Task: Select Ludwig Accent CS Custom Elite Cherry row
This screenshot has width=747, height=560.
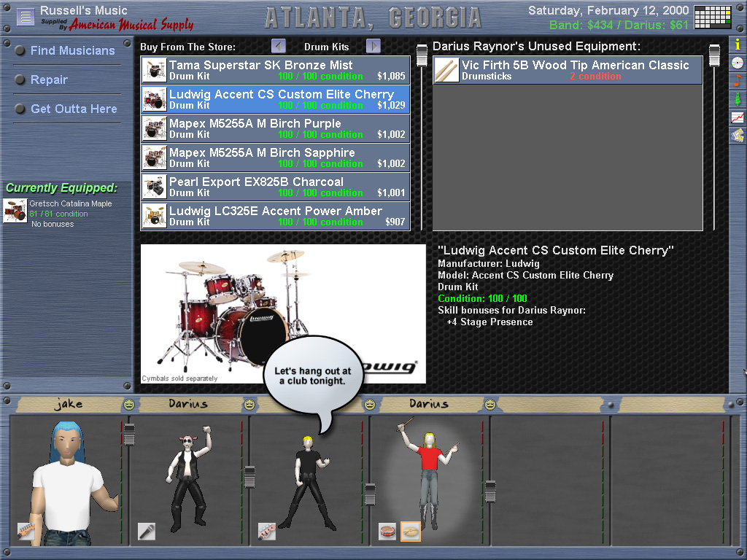Action: point(275,99)
